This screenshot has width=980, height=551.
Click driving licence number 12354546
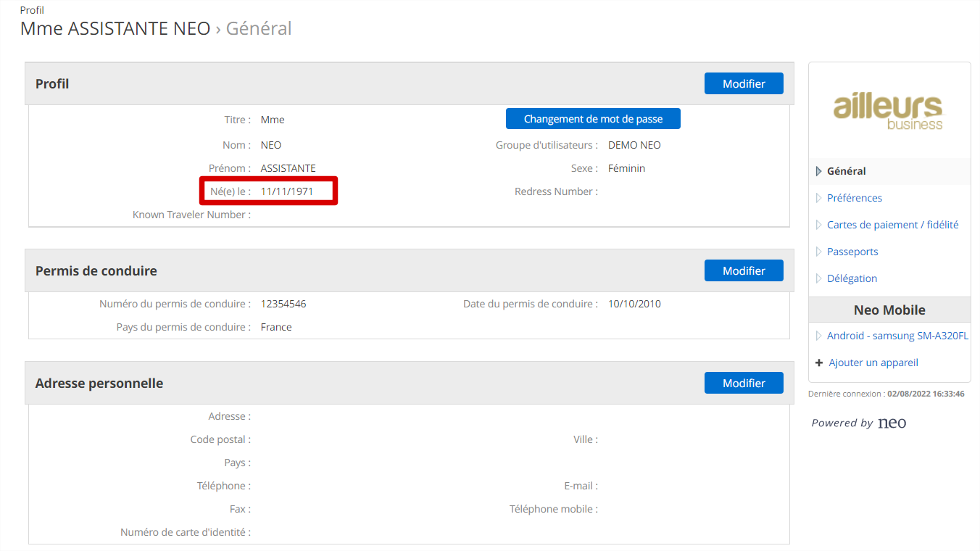283,304
